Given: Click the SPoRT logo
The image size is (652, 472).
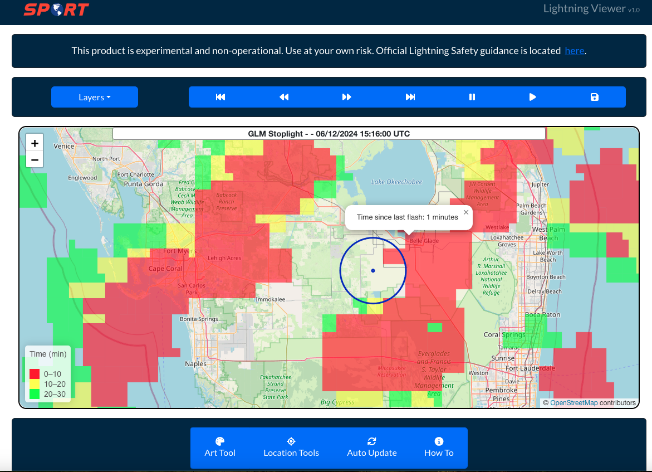Looking at the screenshot, I should click(56, 11).
